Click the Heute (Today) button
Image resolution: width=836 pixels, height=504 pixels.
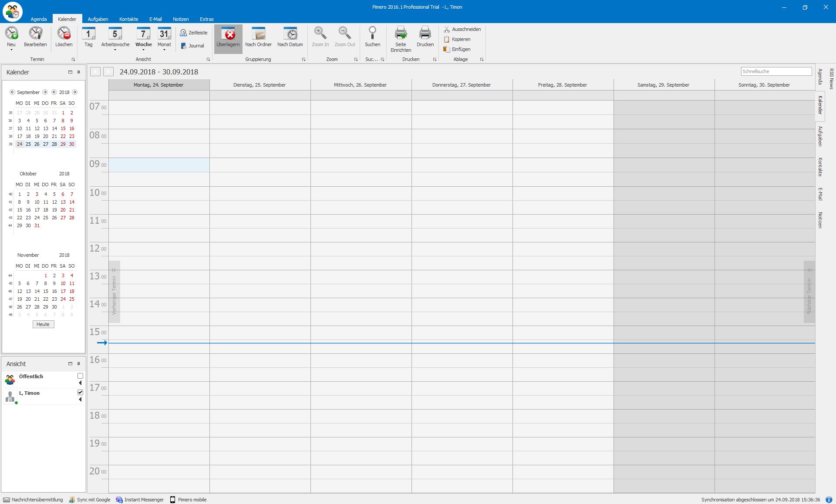tap(43, 324)
